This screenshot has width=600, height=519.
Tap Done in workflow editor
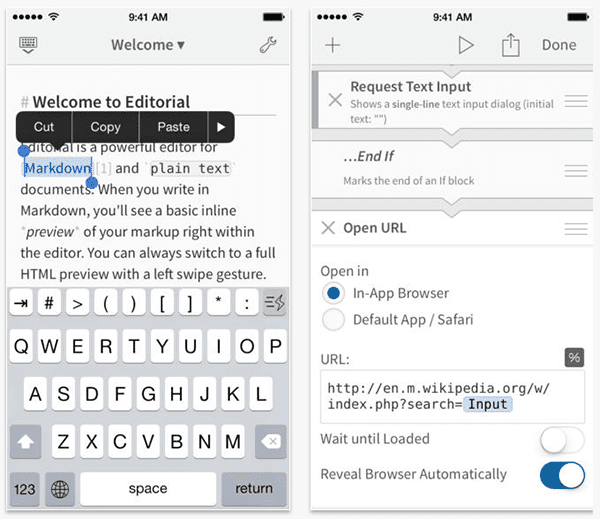pos(559,45)
